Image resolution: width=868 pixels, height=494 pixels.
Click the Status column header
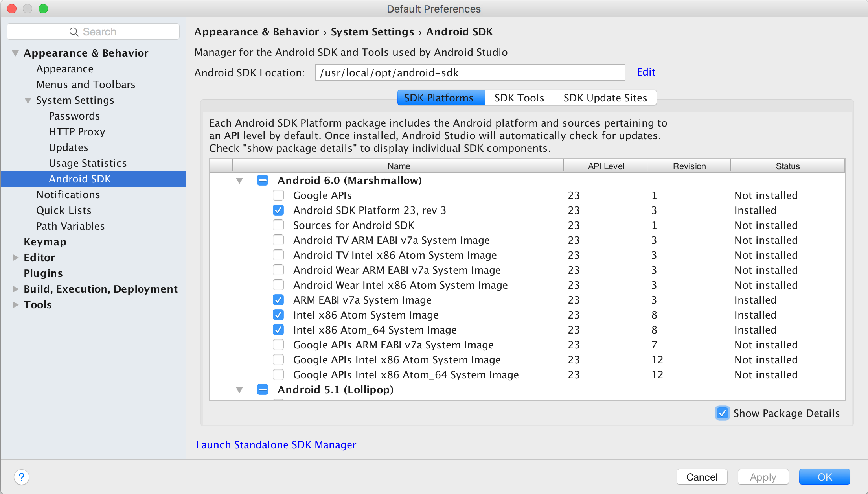point(787,166)
